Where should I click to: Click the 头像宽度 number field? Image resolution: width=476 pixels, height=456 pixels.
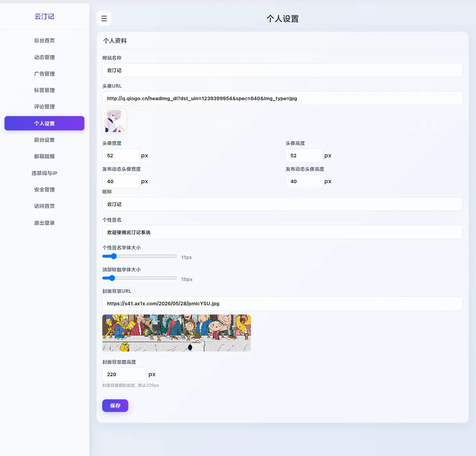(121, 155)
